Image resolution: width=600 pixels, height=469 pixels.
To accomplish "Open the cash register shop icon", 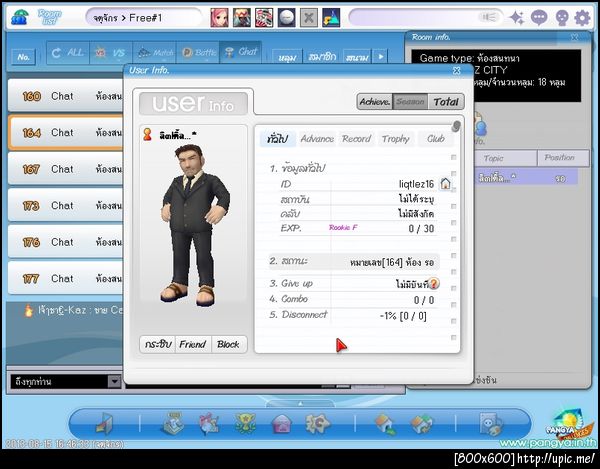I will [x=173, y=423].
